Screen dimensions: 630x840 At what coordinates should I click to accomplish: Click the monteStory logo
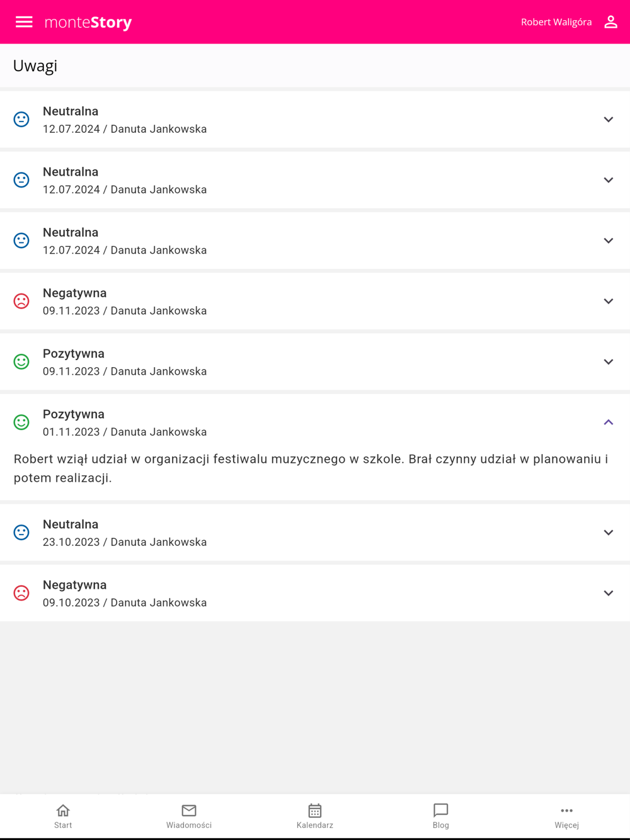(88, 22)
